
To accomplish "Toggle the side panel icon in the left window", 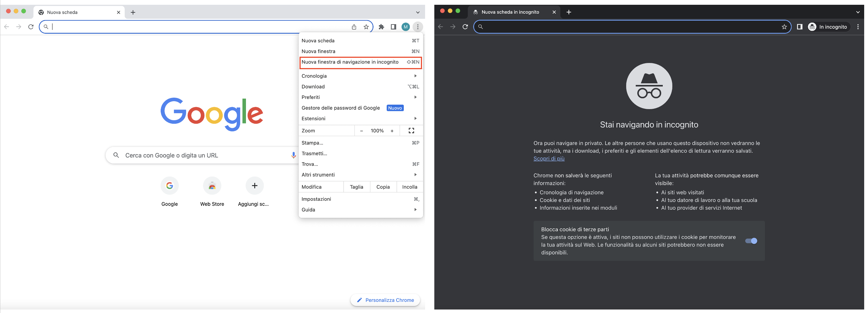I will 393,27.
